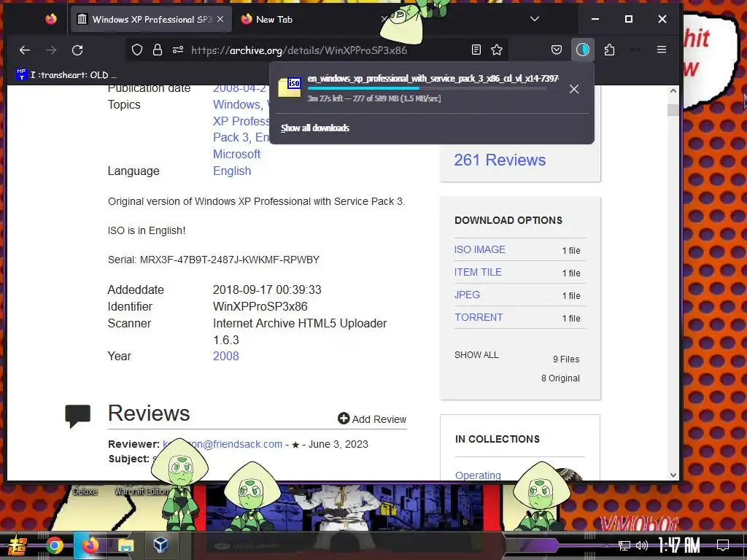Open the site permissions icon in address bar
747x560 pixels.
coord(178,50)
